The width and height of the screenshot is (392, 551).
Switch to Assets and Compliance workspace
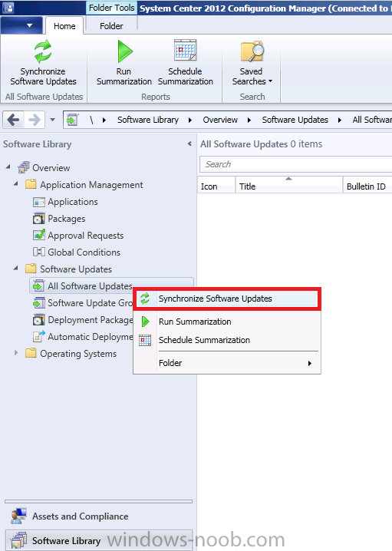click(x=98, y=516)
